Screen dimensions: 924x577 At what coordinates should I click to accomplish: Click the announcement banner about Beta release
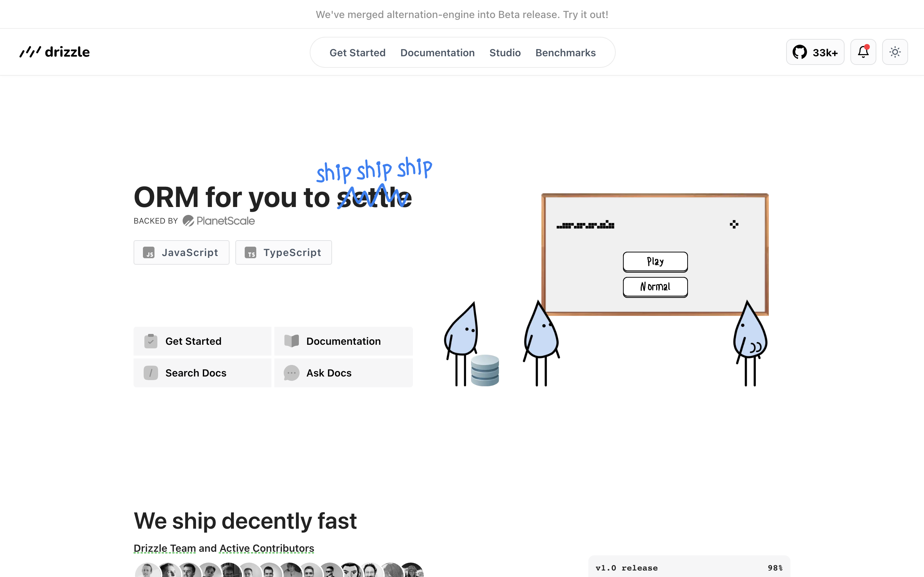(x=462, y=14)
